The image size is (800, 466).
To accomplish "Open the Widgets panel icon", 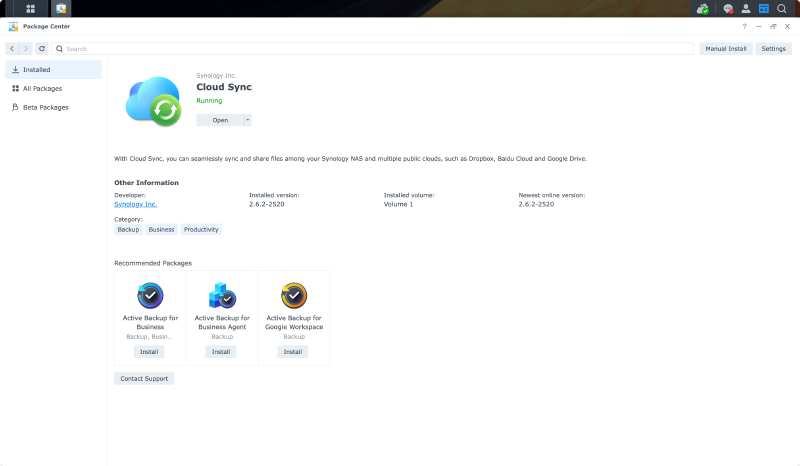I will [764, 8].
